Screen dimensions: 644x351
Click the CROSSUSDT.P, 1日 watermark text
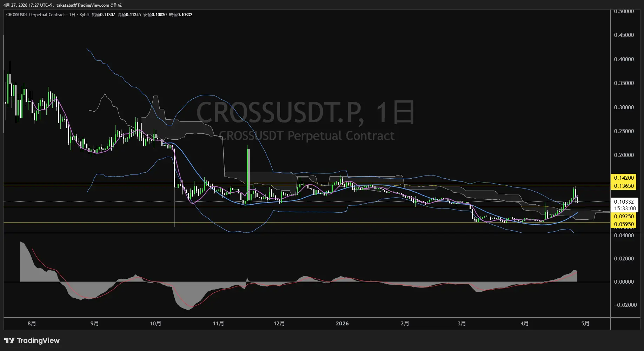point(305,113)
